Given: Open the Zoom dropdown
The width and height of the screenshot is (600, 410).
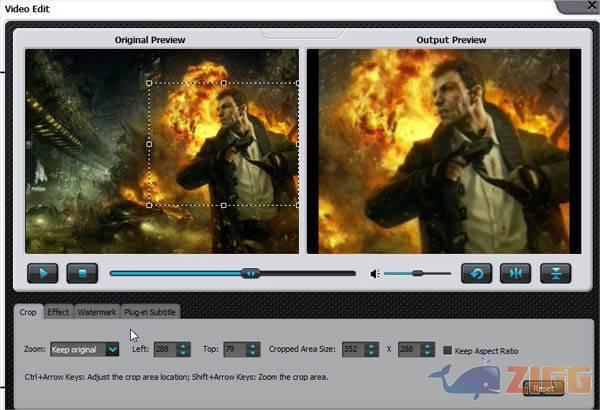Looking at the screenshot, I should pos(111,350).
